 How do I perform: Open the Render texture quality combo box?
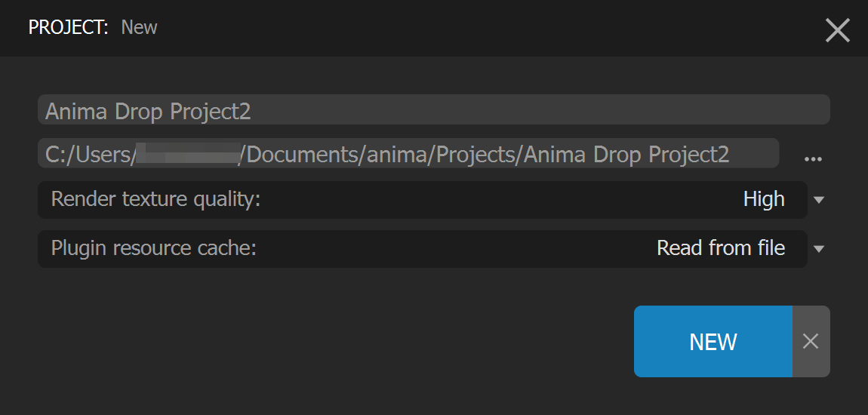pyautogui.click(x=423, y=200)
